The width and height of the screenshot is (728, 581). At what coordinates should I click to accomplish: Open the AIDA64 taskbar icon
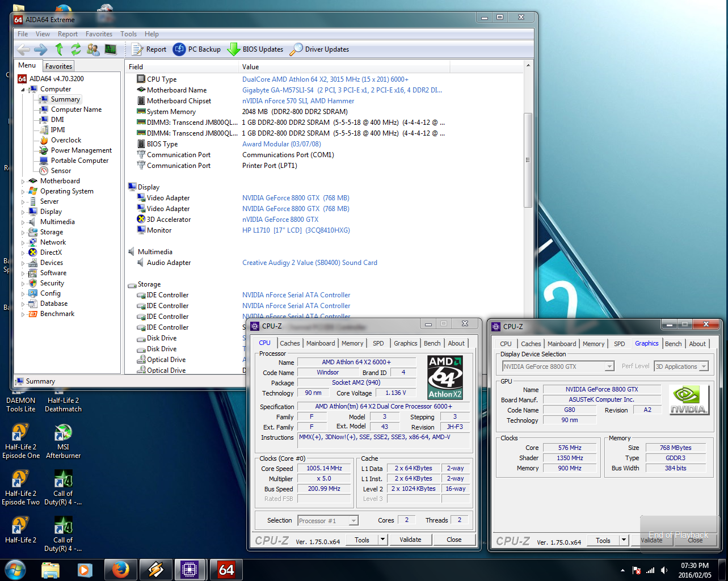pos(226,570)
